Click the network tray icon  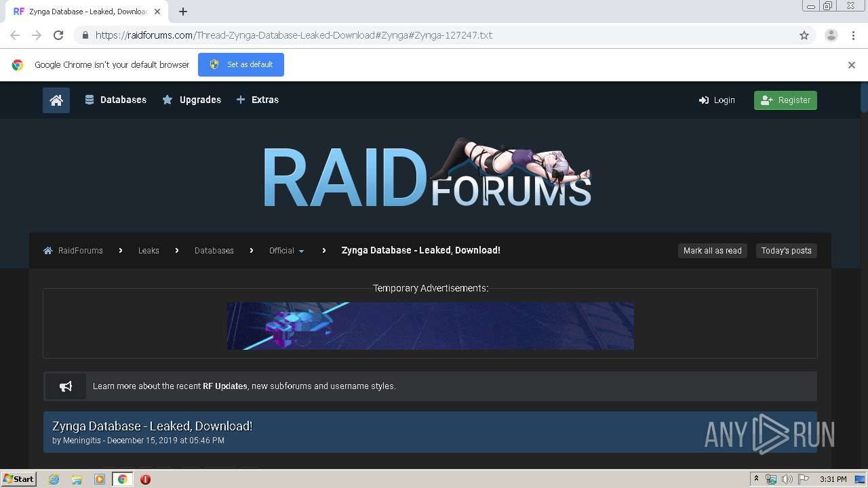click(771, 479)
